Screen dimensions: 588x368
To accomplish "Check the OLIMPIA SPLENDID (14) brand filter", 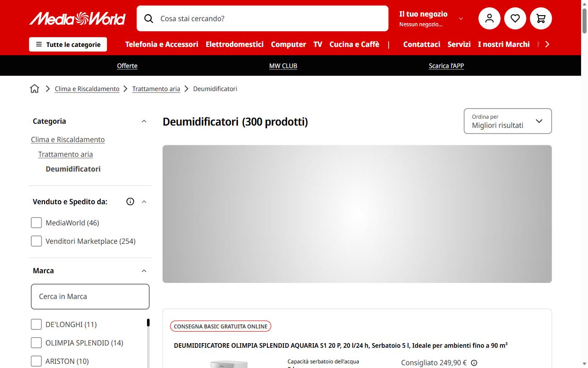I will coord(36,343).
